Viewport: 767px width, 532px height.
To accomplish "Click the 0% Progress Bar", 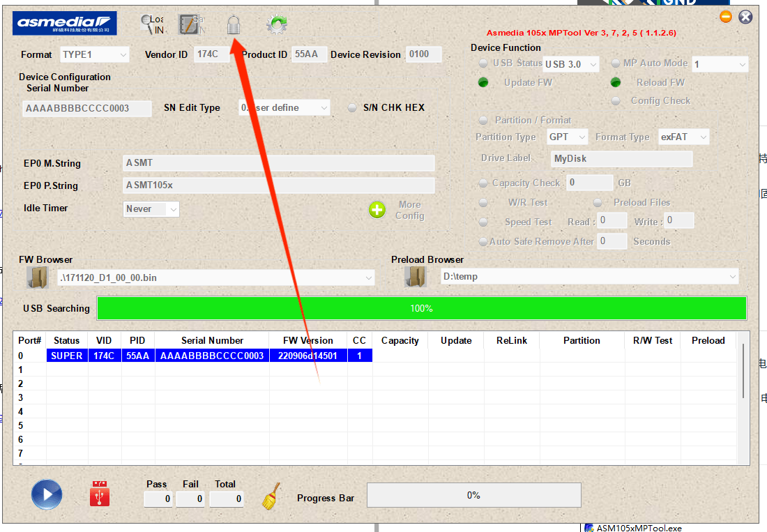I will [474, 495].
